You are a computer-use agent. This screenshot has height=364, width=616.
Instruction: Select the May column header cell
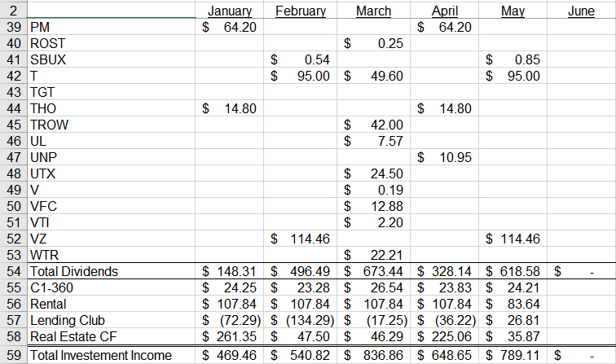pos(513,11)
